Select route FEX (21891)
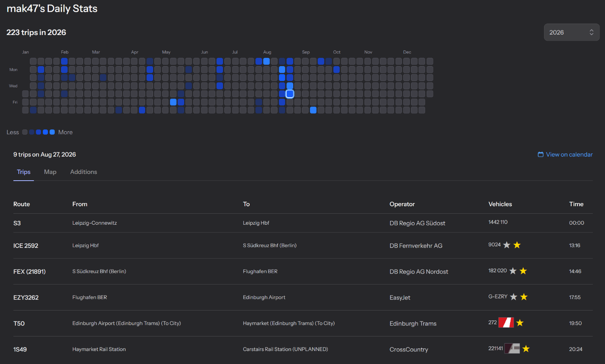 (x=30, y=272)
